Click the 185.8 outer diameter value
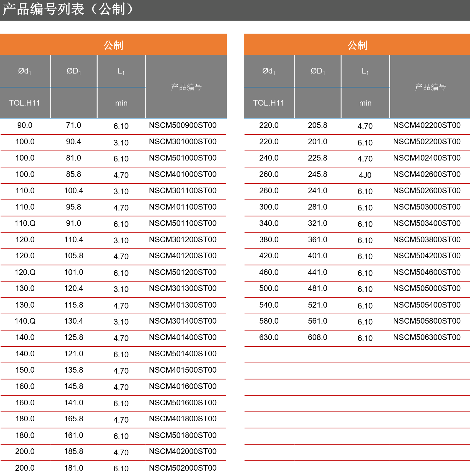 74,451
